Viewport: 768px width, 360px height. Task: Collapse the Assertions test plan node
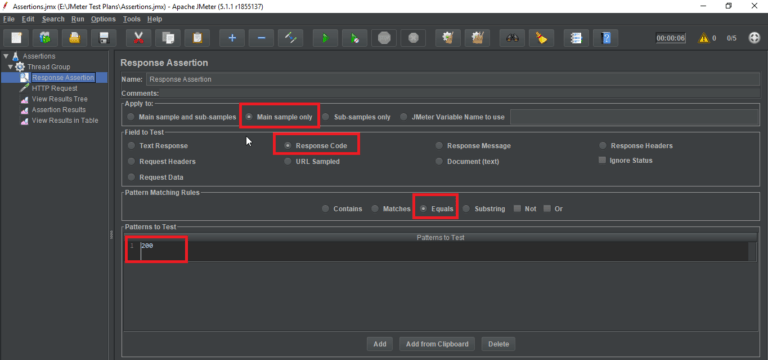(x=5, y=56)
